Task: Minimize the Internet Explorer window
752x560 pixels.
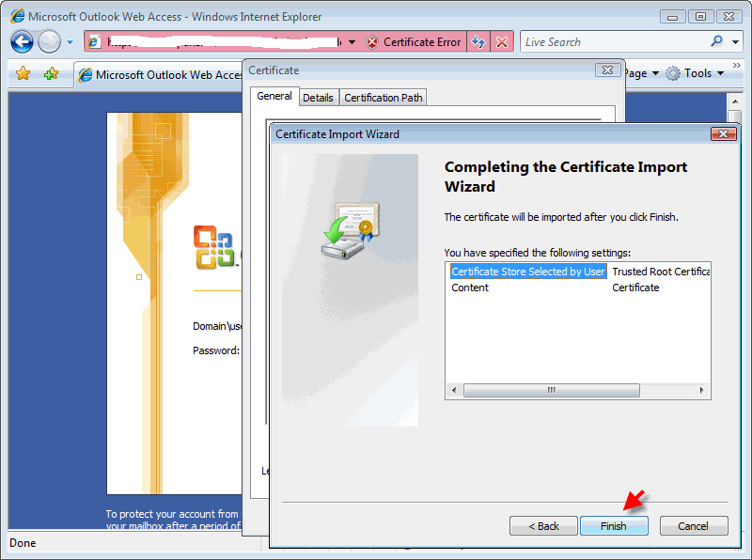Action: point(672,17)
